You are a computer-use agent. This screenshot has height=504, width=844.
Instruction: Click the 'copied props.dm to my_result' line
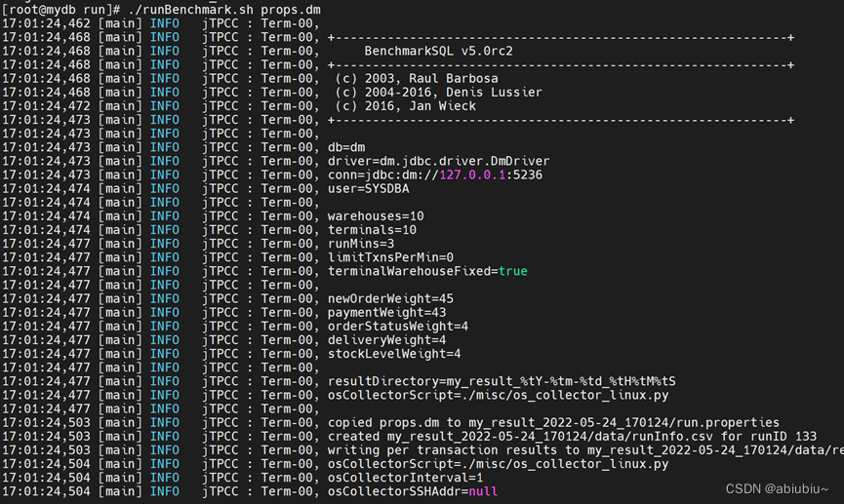(553, 423)
